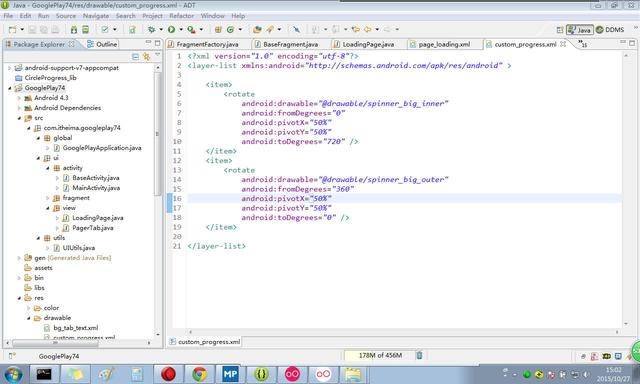Collapse the GooglePlay74 project node
Viewport: 640px width, 384px height.
(9, 88)
